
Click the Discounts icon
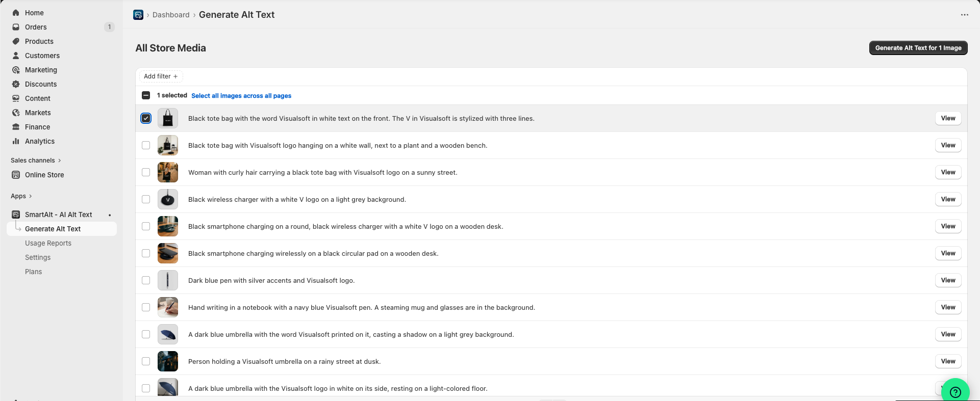click(16, 84)
